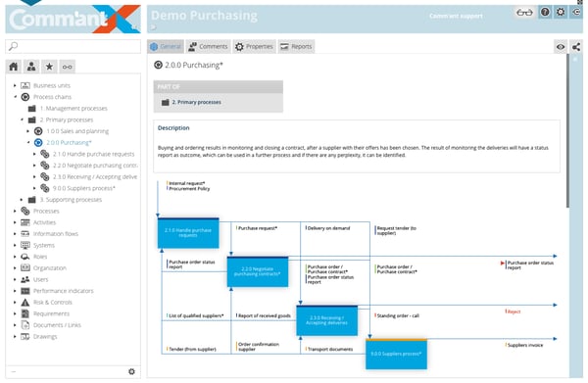Viewport: 588px width, 383px height.
Task: Select the links chain icon in sidebar
Action: 68,67
